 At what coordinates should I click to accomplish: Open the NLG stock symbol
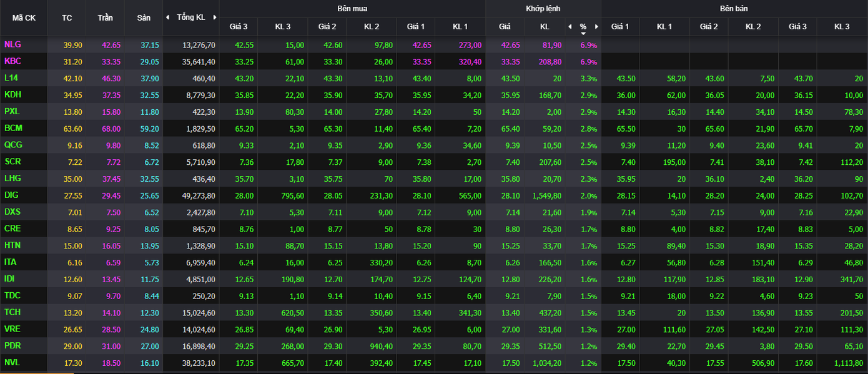[12, 45]
